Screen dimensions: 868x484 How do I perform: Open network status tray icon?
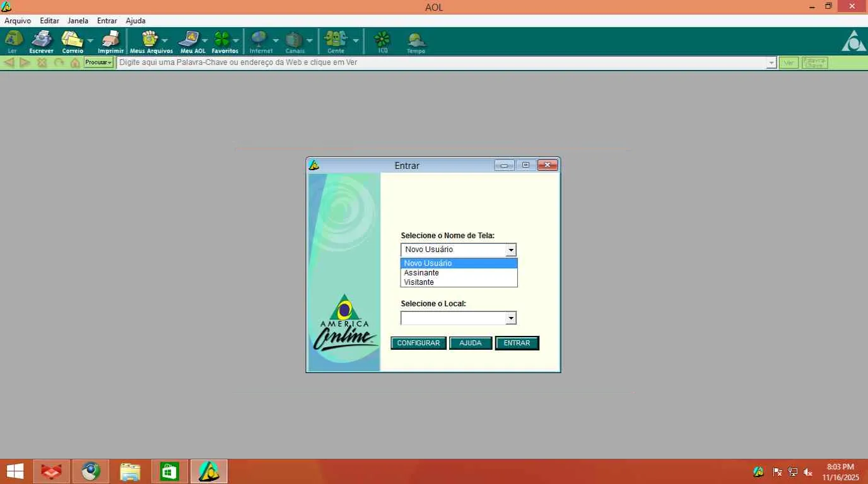point(793,471)
